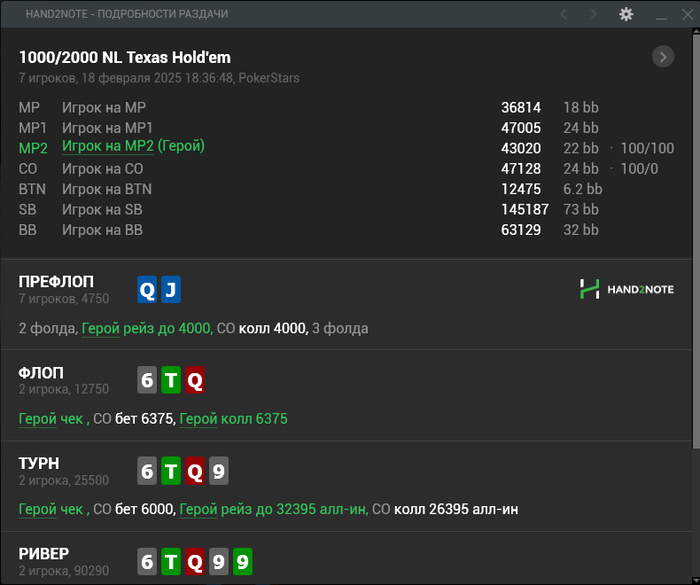Click 'Герой' link in the preflop action line
This screenshot has height=585, width=700.
tap(100, 329)
